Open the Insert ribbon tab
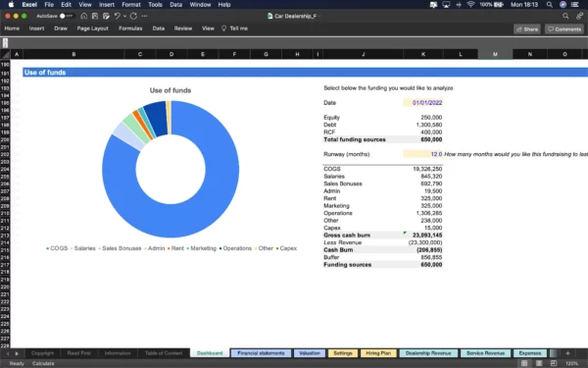Screen dimensions: 588x368 click(37, 28)
